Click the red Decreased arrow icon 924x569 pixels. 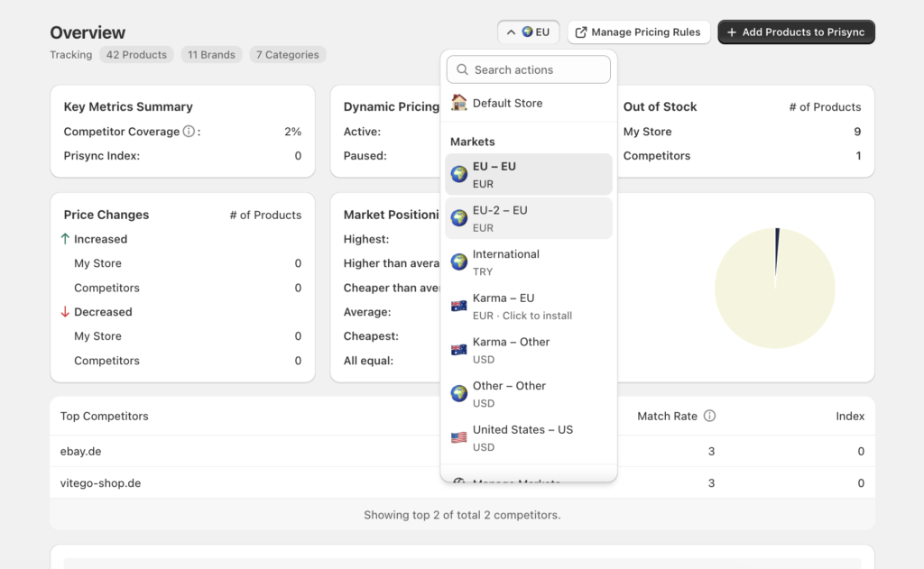pos(65,312)
